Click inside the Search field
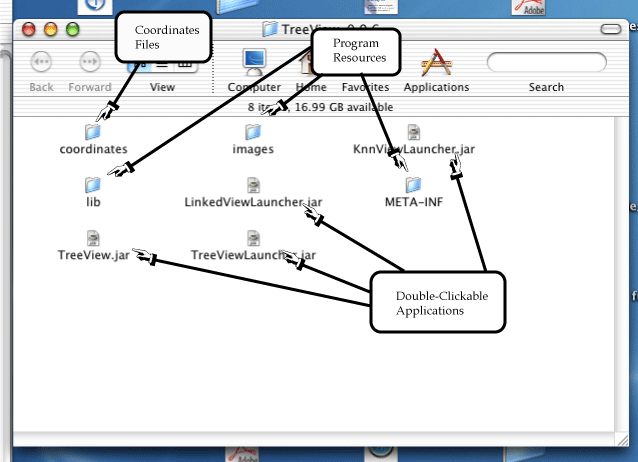Viewport: 638px width, 462px height. 546,63
